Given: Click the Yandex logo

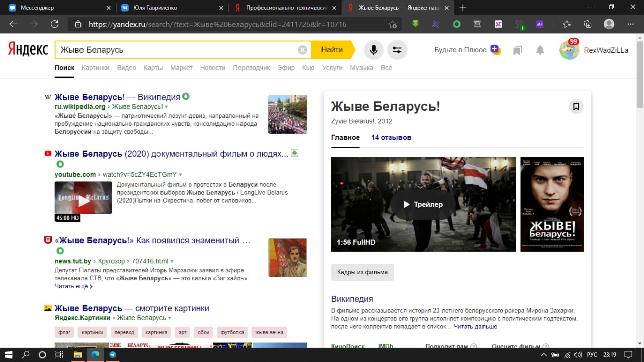Looking at the screenshot, I should (28, 49).
